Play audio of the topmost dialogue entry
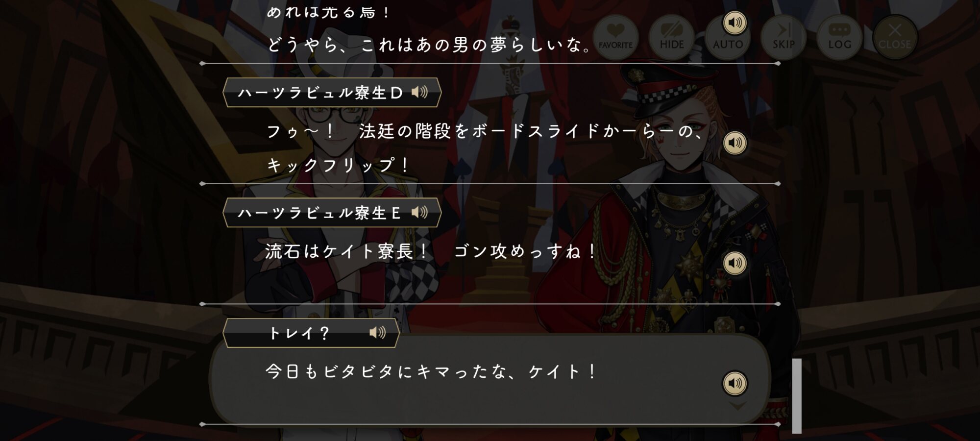The width and height of the screenshot is (980, 441). pyautogui.click(x=735, y=23)
